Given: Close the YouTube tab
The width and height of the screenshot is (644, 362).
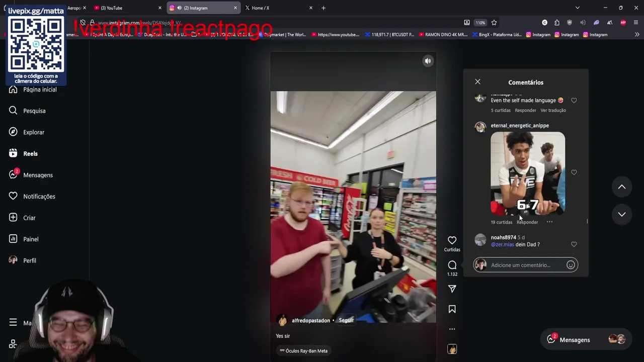Looking at the screenshot, I should (160, 8).
